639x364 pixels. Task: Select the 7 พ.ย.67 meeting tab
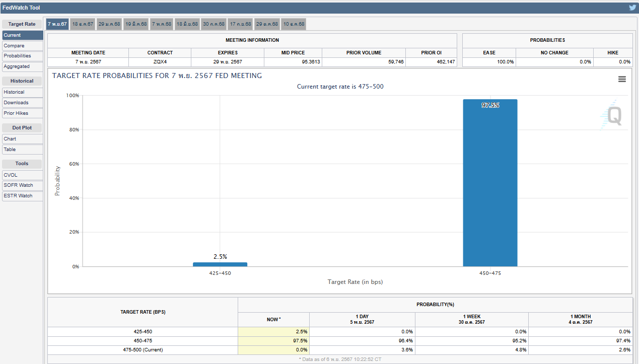(57, 24)
